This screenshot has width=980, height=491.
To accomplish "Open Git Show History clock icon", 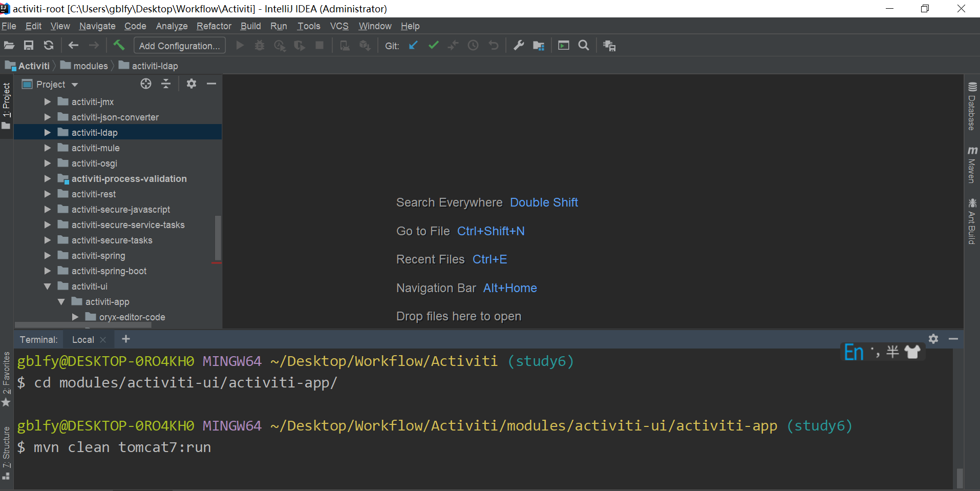I will click(x=473, y=46).
